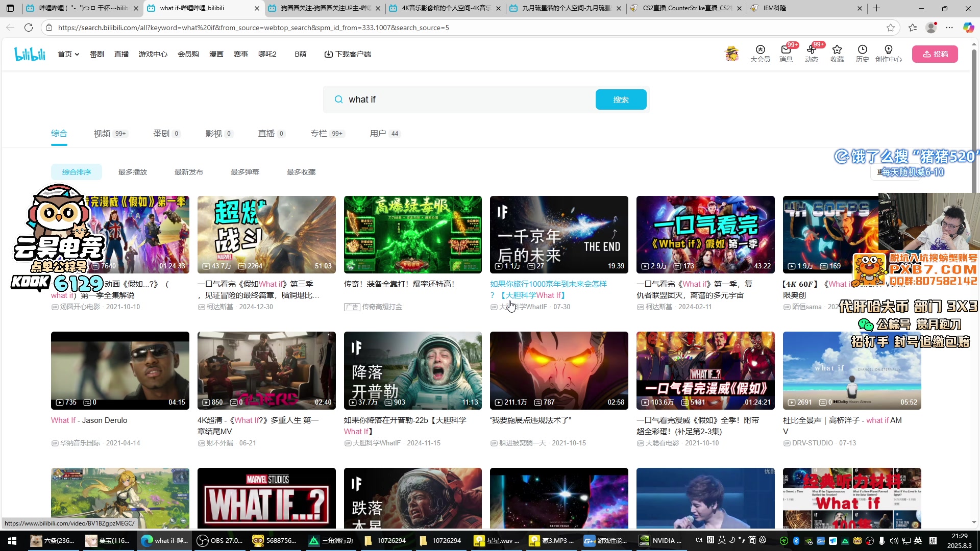Switch to the 直播 results tab
Image resolution: width=980 pixels, height=551 pixels.
tap(272, 134)
